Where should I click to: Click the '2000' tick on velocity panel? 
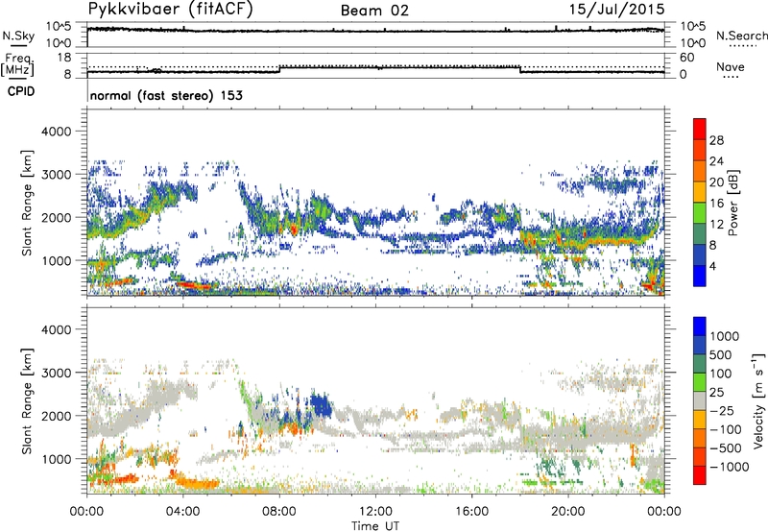coord(56,416)
